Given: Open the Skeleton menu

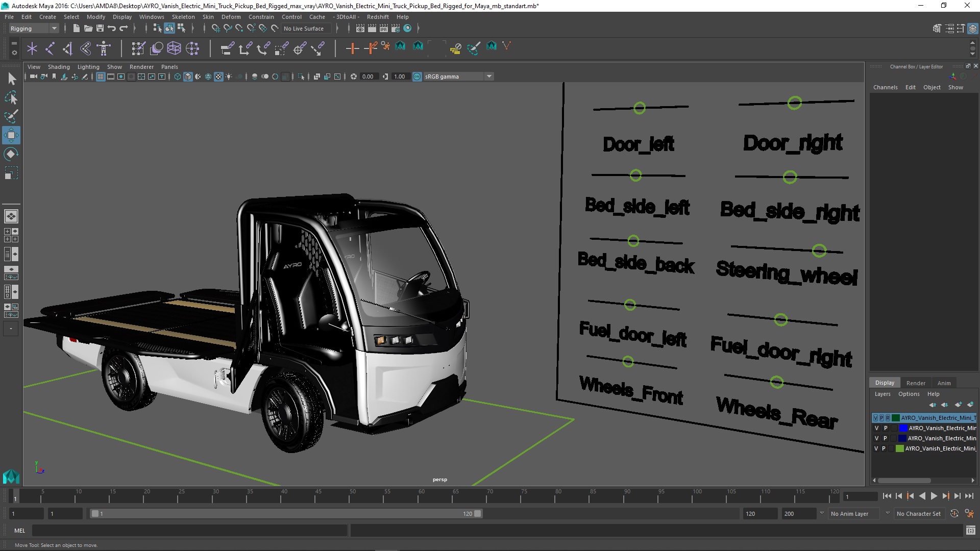Looking at the screenshot, I should [x=183, y=17].
